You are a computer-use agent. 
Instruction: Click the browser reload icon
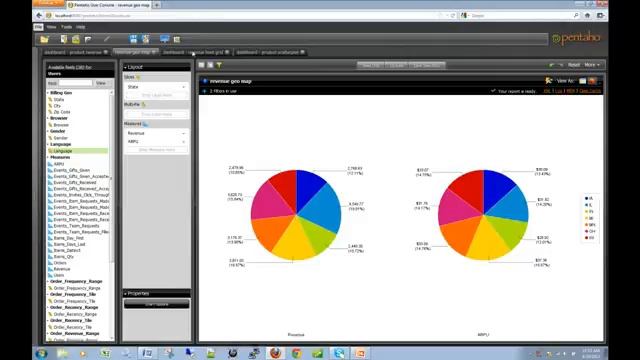pyautogui.click(x=453, y=16)
